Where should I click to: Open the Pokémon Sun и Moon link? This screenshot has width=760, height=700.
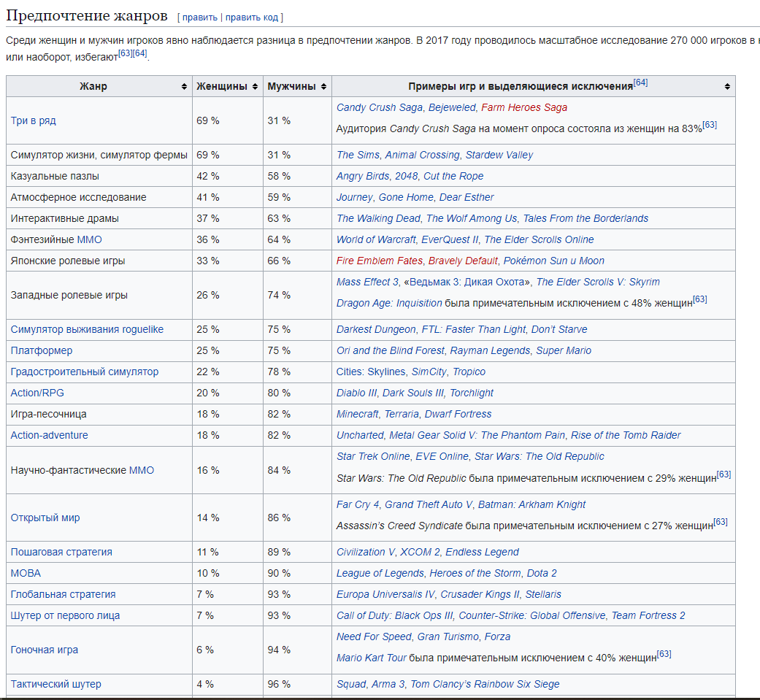point(554,261)
